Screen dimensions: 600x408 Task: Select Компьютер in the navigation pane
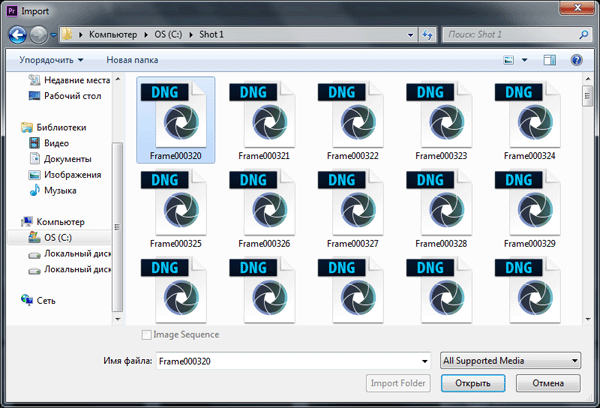[x=53, y=222]
